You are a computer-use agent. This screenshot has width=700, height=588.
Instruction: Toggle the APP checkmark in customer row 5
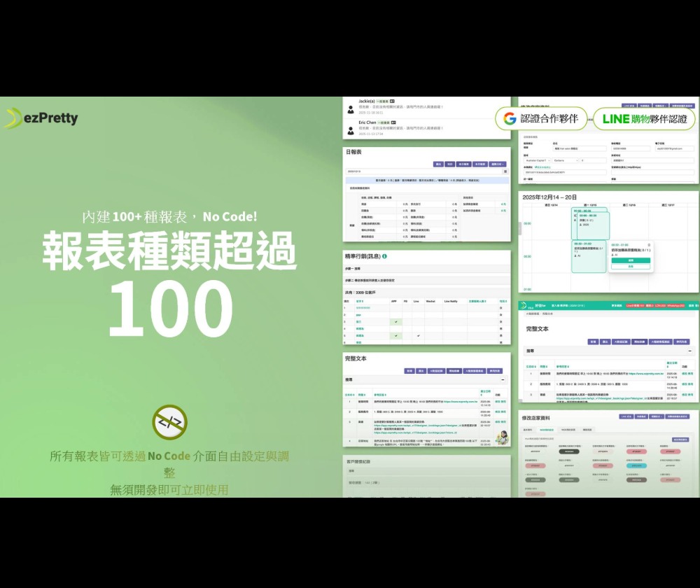395,336
